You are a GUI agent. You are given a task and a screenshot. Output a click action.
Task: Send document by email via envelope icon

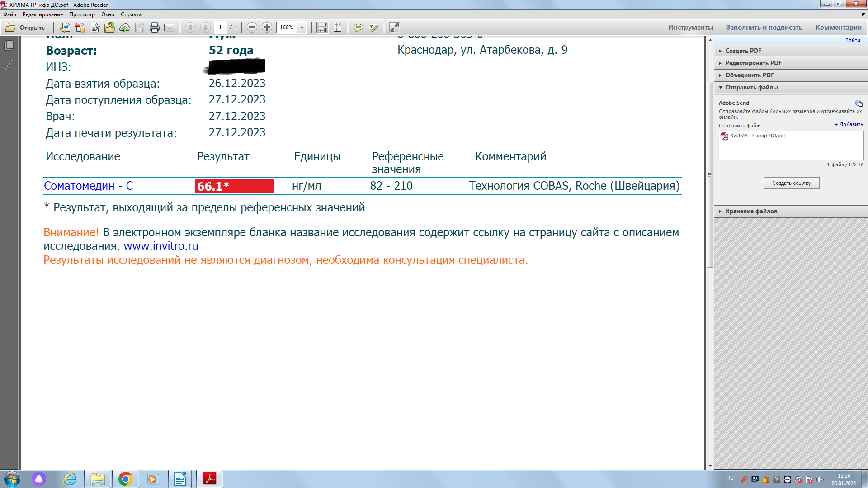[x=170, y=28]
